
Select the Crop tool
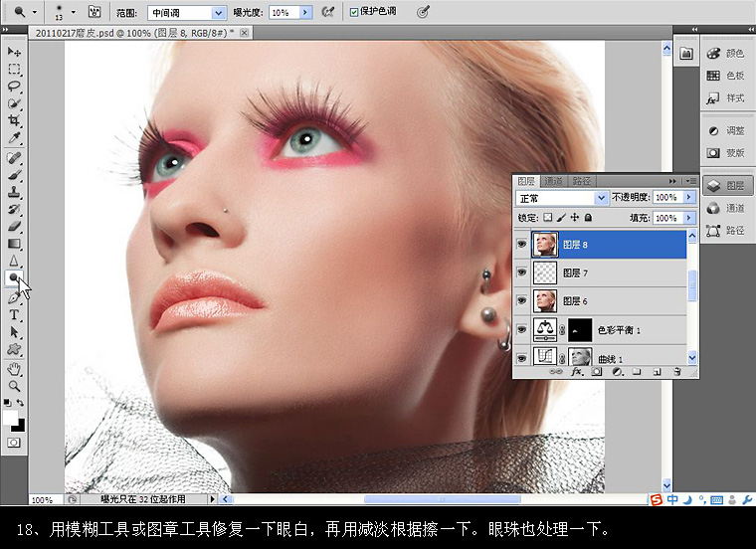click(x=14, y=120)
